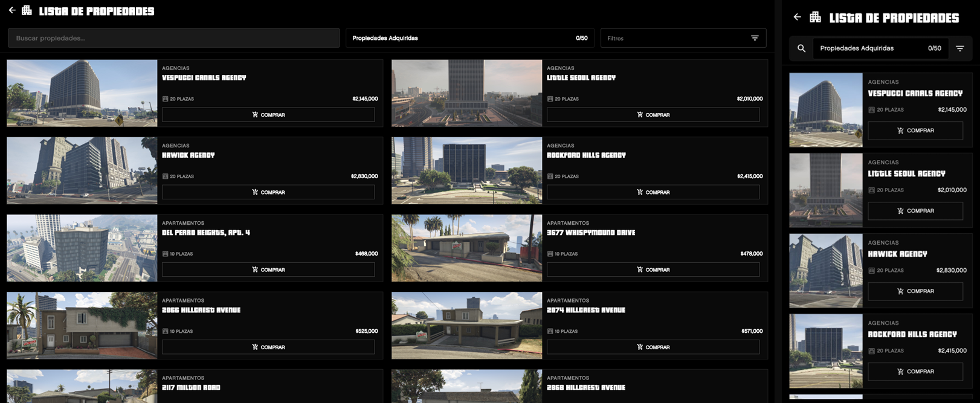Click the $478,000 price
The image size is (980, 403).
[752, 254]
